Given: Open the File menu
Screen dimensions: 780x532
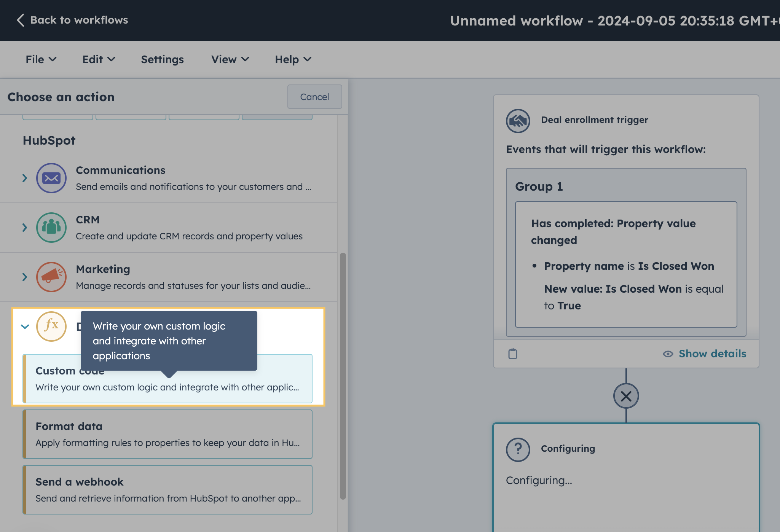Looking at the screenshot, I should click(41, 59).
